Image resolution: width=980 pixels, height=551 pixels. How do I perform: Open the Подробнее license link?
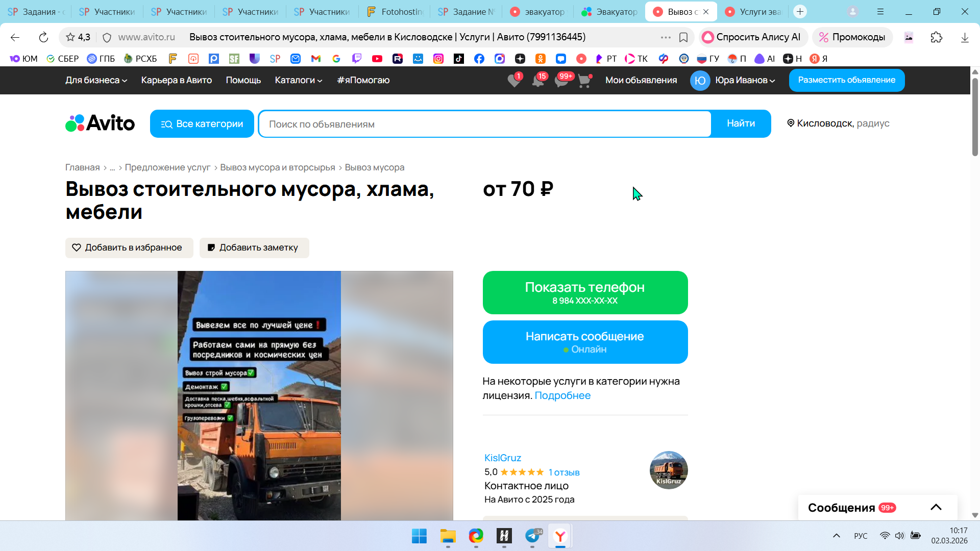pyautogui.click(x=562, y=395)
